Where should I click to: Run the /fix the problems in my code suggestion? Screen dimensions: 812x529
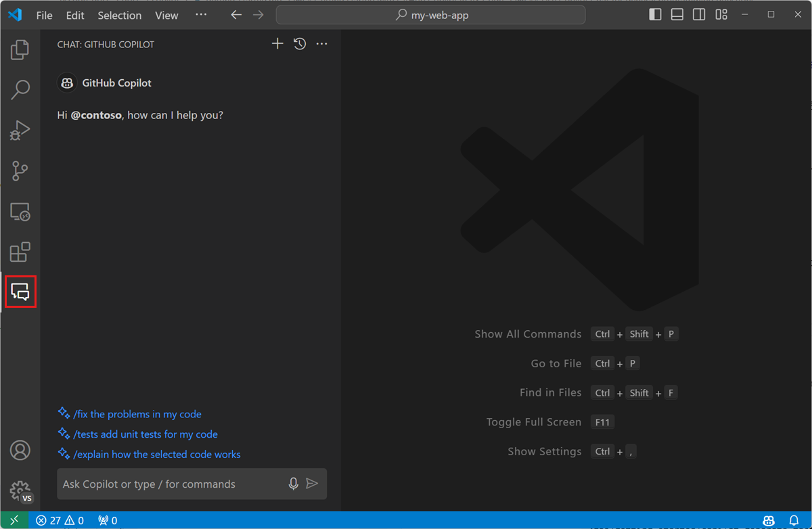[137, 413]
